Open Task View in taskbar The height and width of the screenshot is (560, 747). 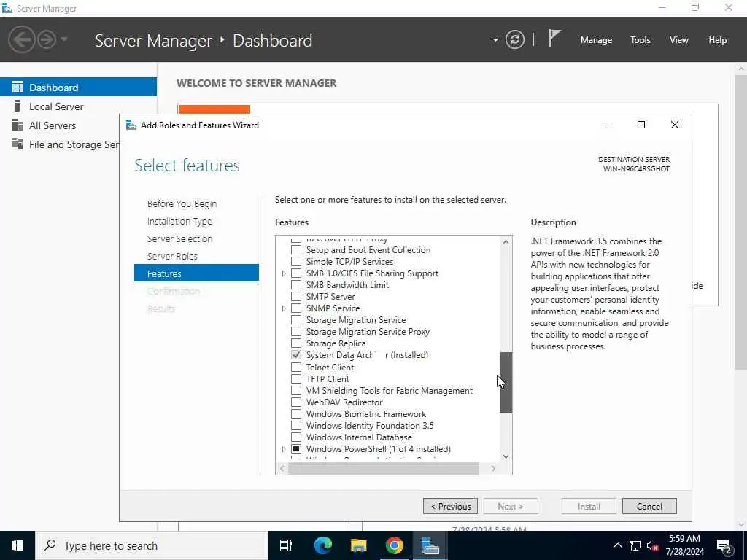[285, 545]
